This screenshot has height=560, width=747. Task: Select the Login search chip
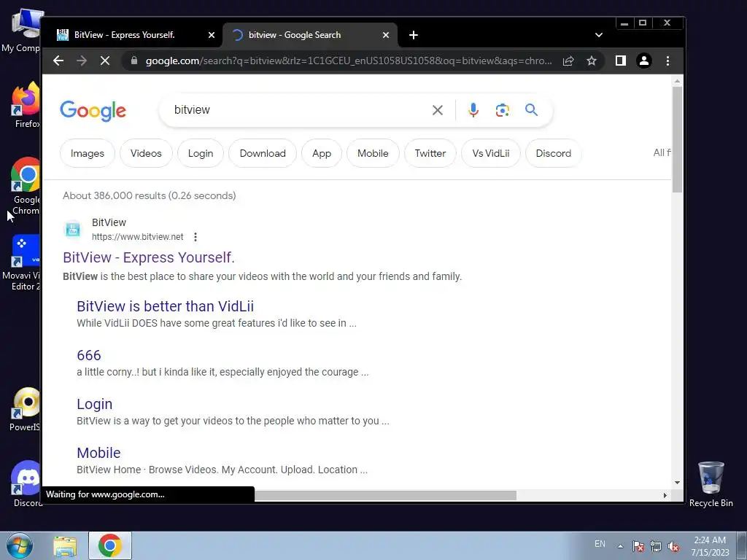(201, 153)
